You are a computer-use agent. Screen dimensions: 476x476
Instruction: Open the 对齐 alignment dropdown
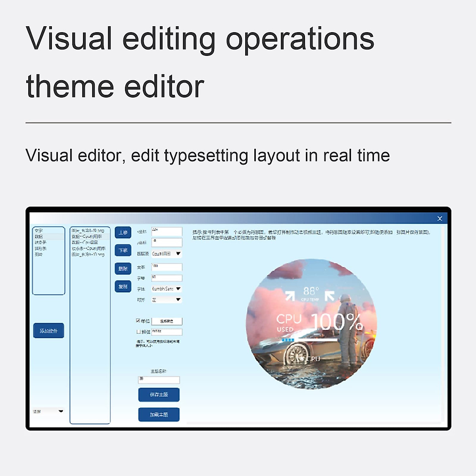pos(178,300)
